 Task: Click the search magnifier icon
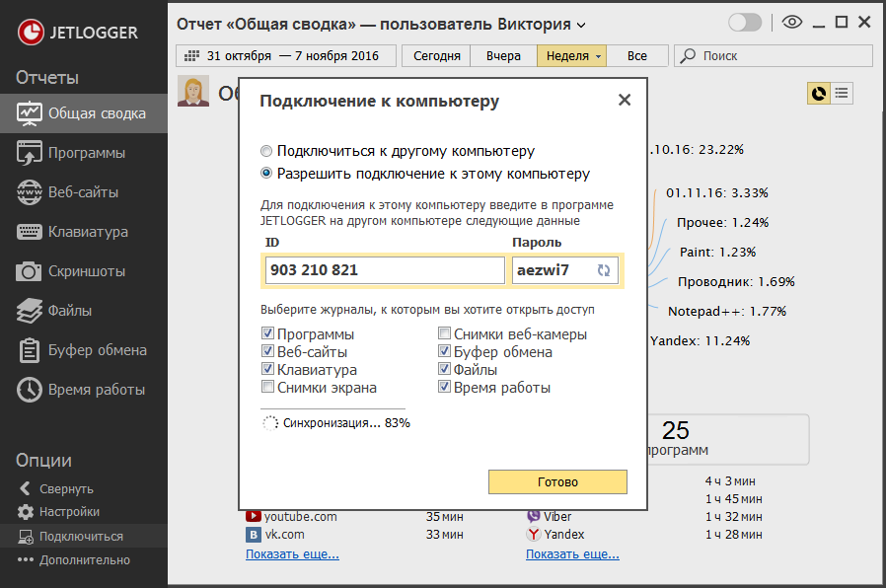688,56
